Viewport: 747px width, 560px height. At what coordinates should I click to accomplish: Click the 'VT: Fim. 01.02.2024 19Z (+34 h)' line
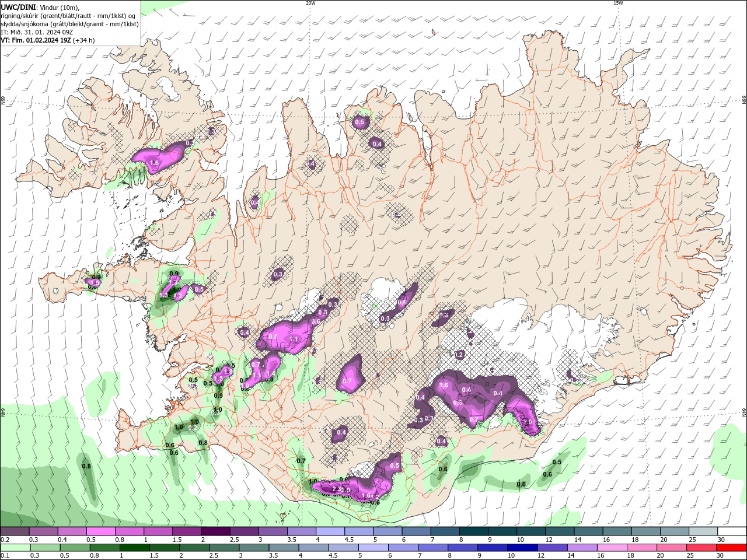(x=48, y=40)
